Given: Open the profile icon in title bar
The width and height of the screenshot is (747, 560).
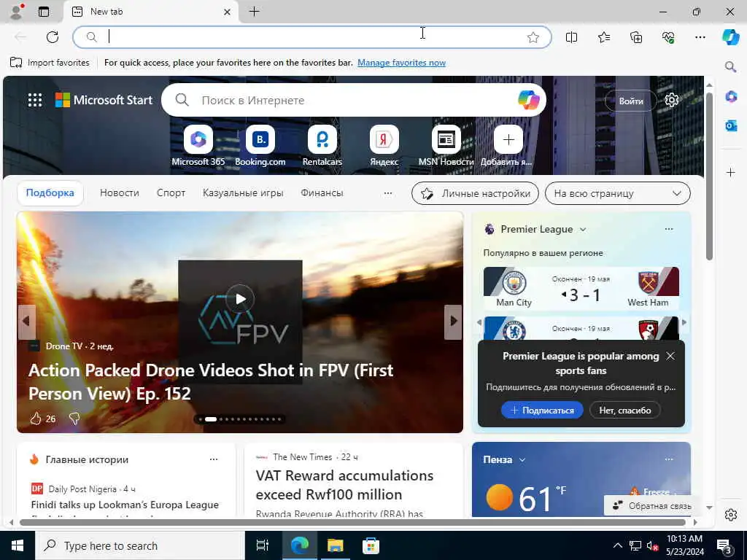Looking at the screenshot, I should [17, 12].
